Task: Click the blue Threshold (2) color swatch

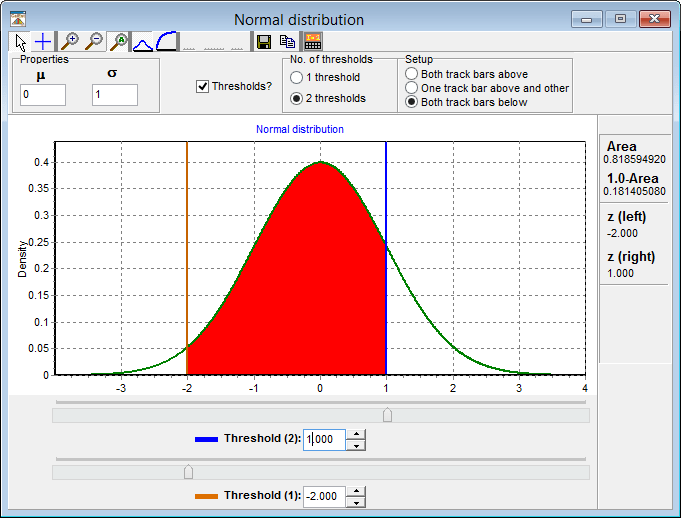Action: [206, 439]
